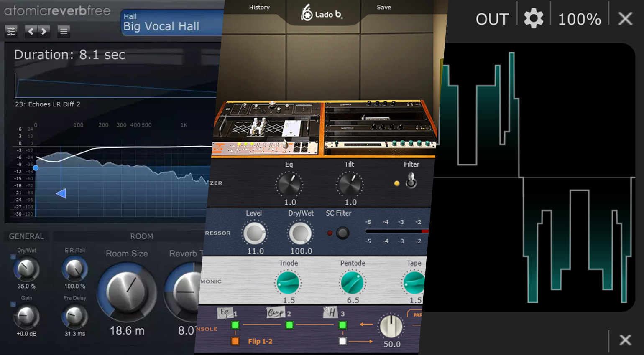
Task: Go to previous reverb preset
Action: [x=31, y=31]
